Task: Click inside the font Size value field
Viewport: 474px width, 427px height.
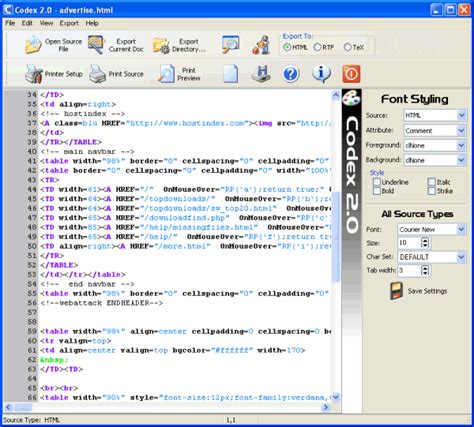Action: click(x=409, y=242)
